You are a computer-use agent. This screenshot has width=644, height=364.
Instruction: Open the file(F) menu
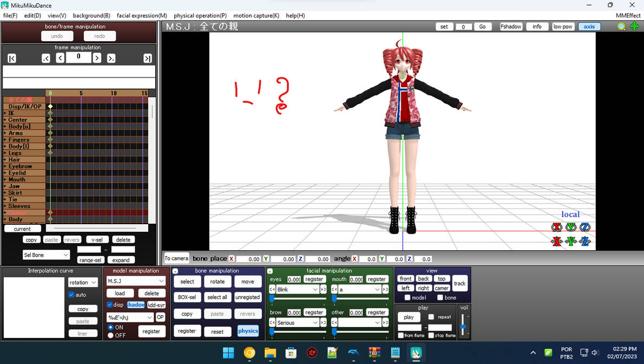[10, 16]
